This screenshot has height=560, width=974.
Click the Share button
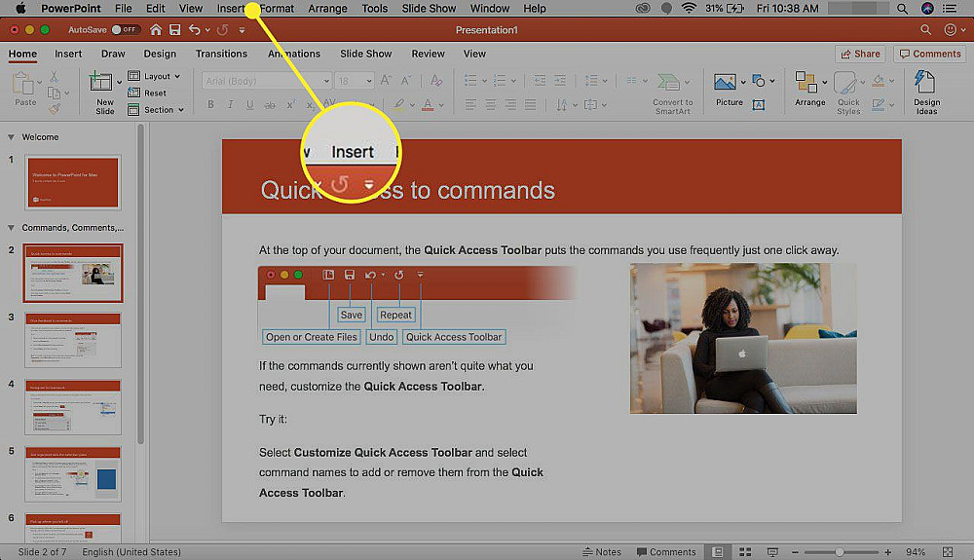pyautogui.click(x=860, y=54)
